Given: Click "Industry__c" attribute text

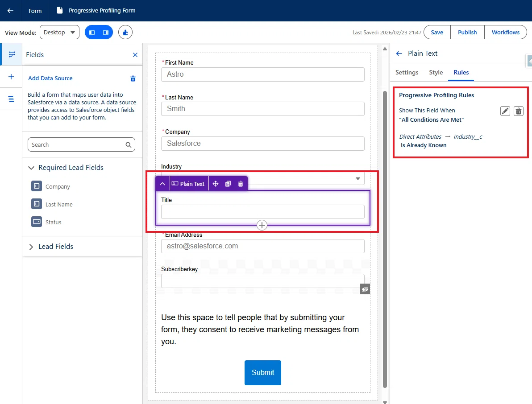Looking at the screenshot, I should coord(468,136).
